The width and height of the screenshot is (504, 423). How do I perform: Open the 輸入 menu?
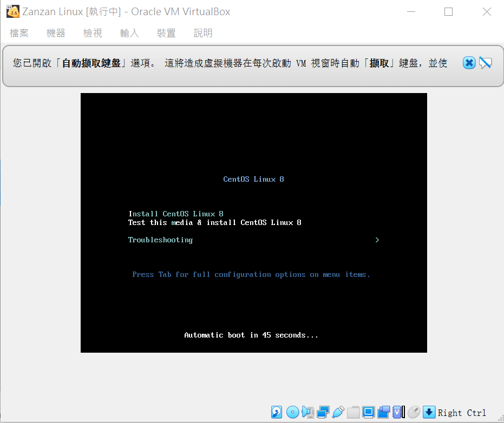129,33
